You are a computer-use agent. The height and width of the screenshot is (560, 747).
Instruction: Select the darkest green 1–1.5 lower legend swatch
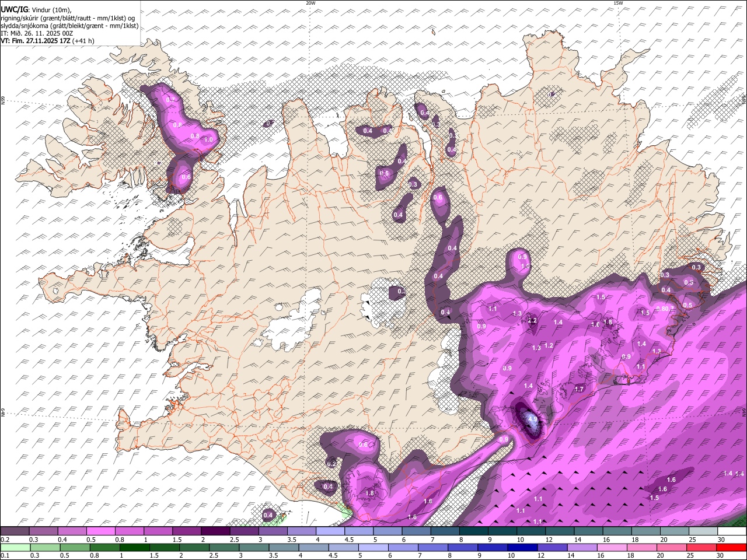pos(134,548)
